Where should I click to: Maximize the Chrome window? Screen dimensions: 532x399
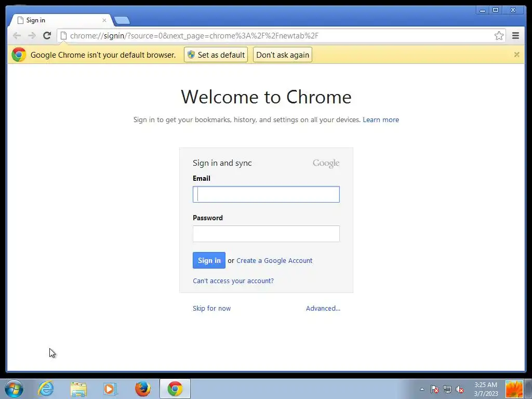point(495,10)
